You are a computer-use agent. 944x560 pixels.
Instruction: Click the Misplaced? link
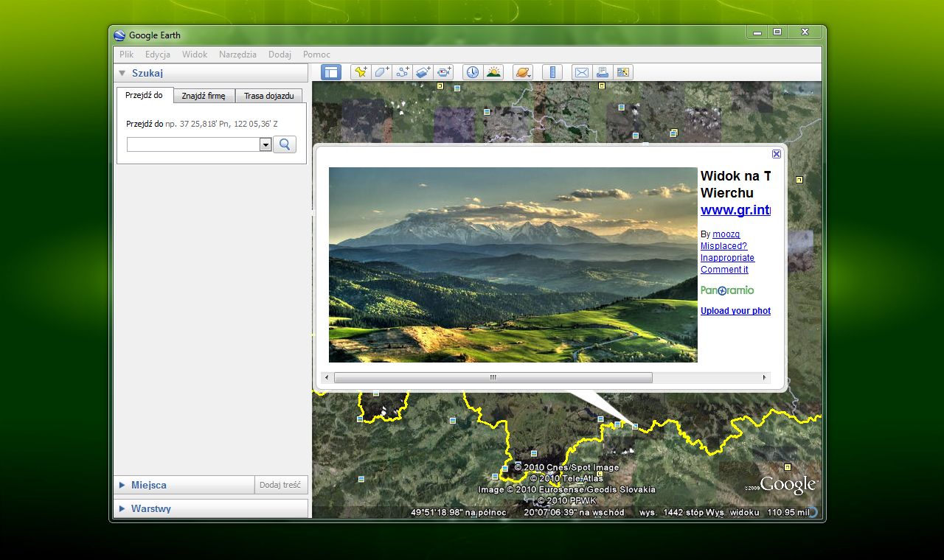pos(723,246)
